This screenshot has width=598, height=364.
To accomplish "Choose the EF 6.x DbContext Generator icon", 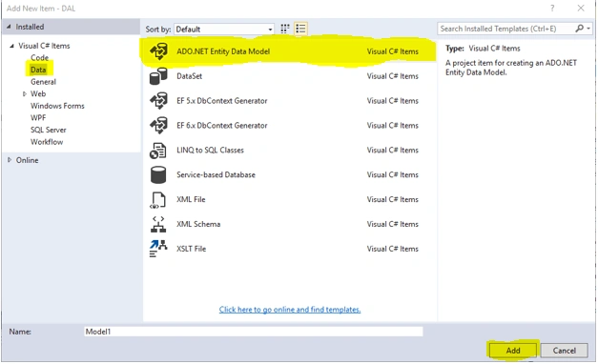I will (158, 126).
